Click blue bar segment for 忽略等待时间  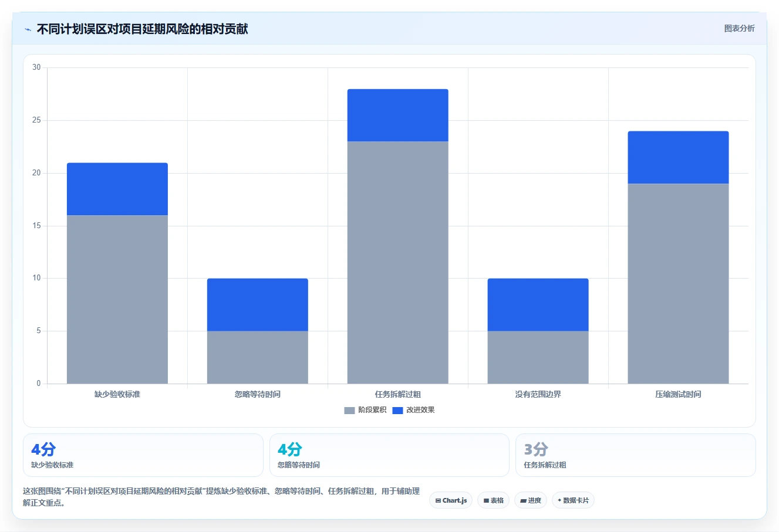258,304
